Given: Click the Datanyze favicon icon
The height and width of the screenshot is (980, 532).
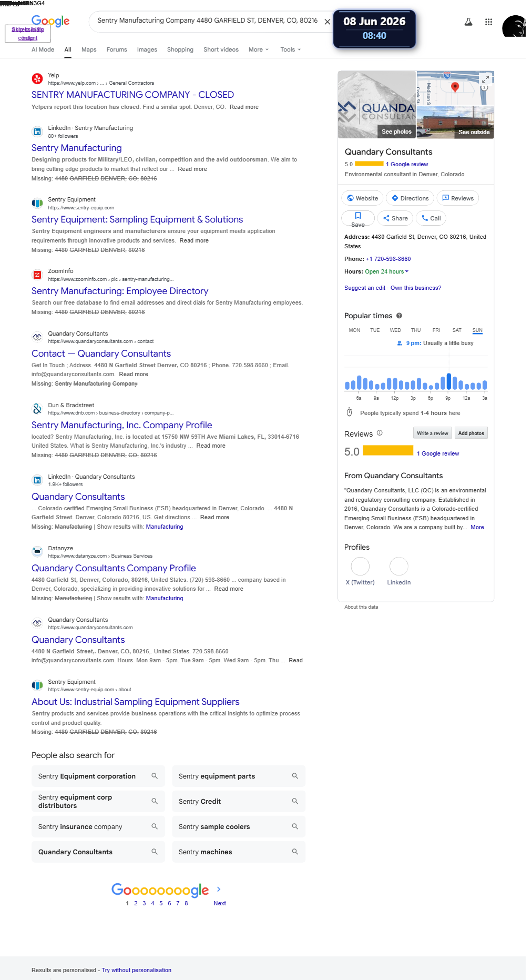Looking at the screenshot, I should tap(37, 552).
